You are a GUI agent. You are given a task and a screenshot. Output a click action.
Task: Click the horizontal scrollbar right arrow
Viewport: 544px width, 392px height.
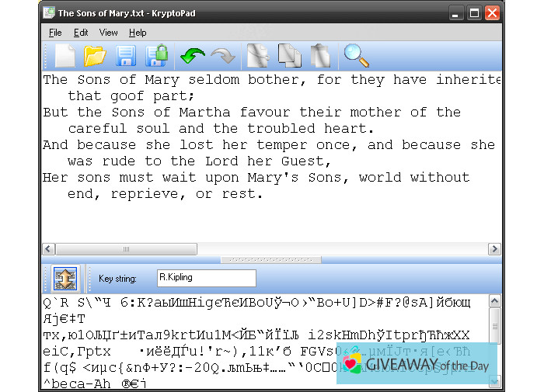pyautogui.click(x=494, y=249)
